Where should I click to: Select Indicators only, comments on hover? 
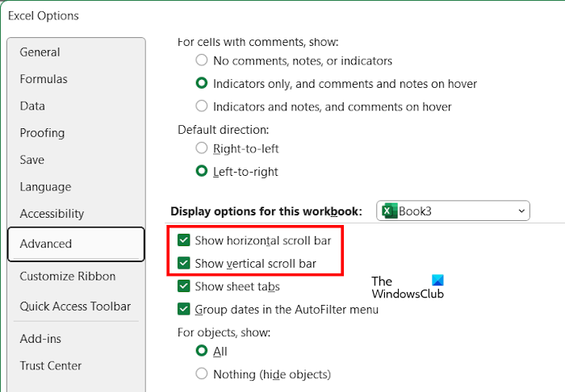pyautogui.click(x=202, y=83)
